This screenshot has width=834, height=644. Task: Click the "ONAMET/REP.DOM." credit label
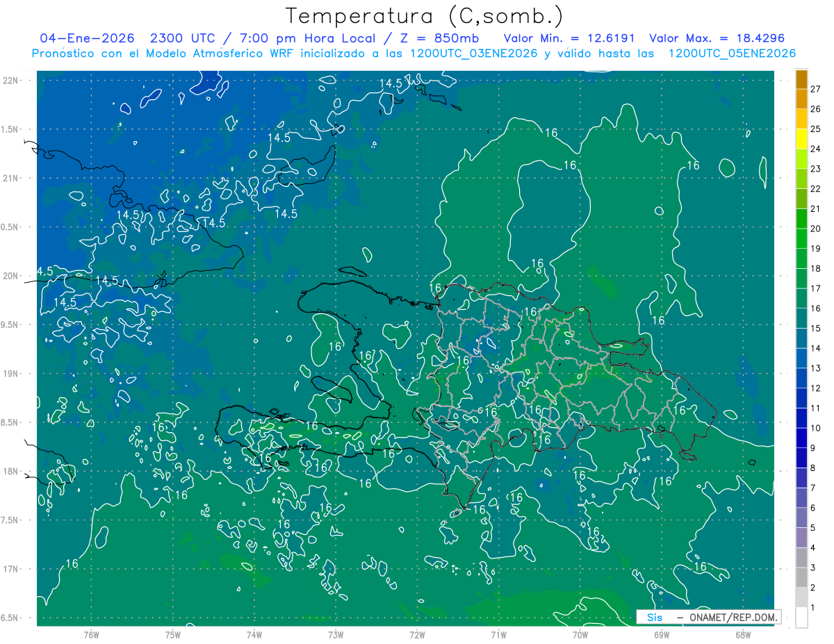(x=732, y=617)
